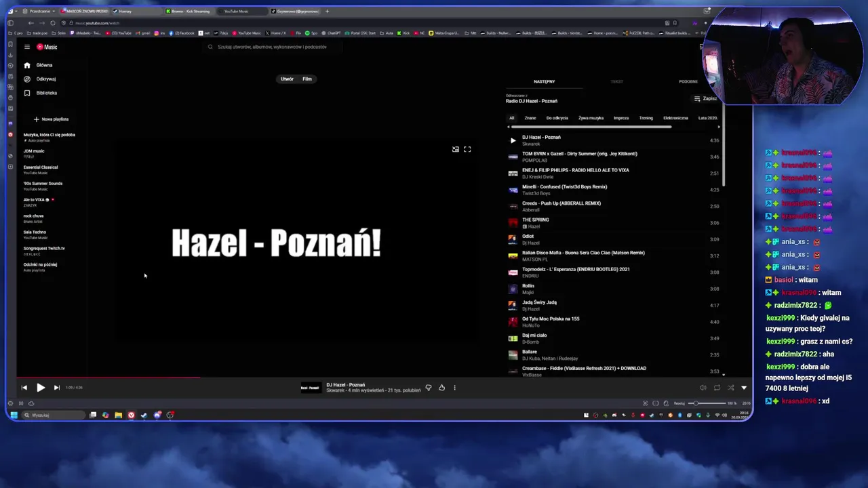
Task: Click the search field for songs and albums
Action: tap(271, 47)
